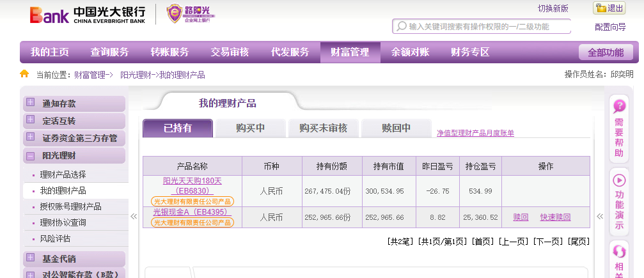The image size is (644, 278).
Task: Open 需要帮助 help icon on right sidebar
Action: pyautogui.click(x=619, y=107)
